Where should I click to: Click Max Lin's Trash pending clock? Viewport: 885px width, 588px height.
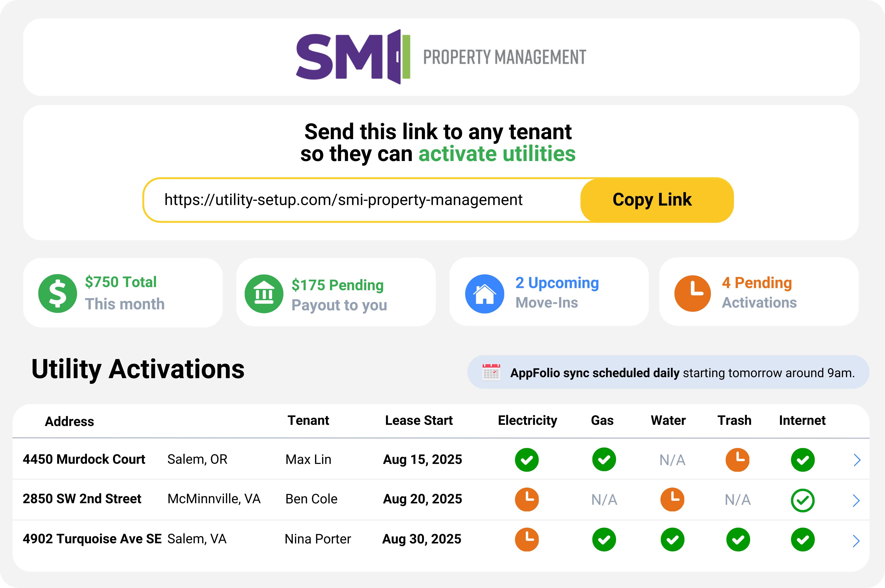click(737, 459)
